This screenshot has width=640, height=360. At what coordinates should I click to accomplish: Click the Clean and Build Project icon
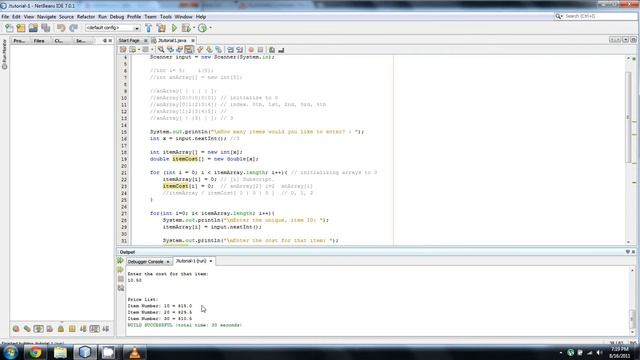pyautogui.click(x=161, y=28)
